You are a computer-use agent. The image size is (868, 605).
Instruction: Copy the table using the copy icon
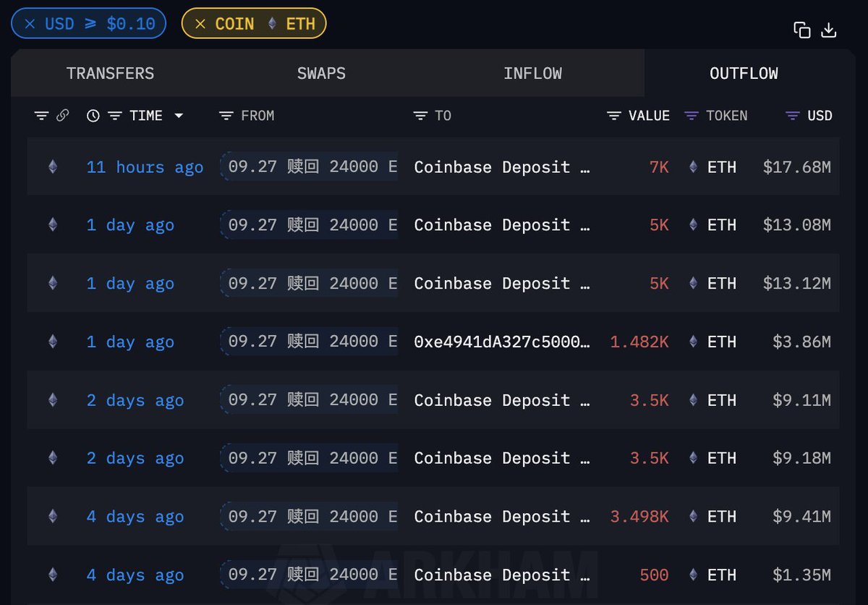801,30
